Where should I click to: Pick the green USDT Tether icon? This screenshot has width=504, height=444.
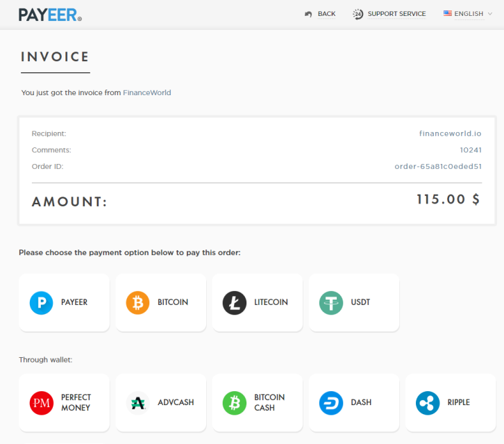(330, 303)
